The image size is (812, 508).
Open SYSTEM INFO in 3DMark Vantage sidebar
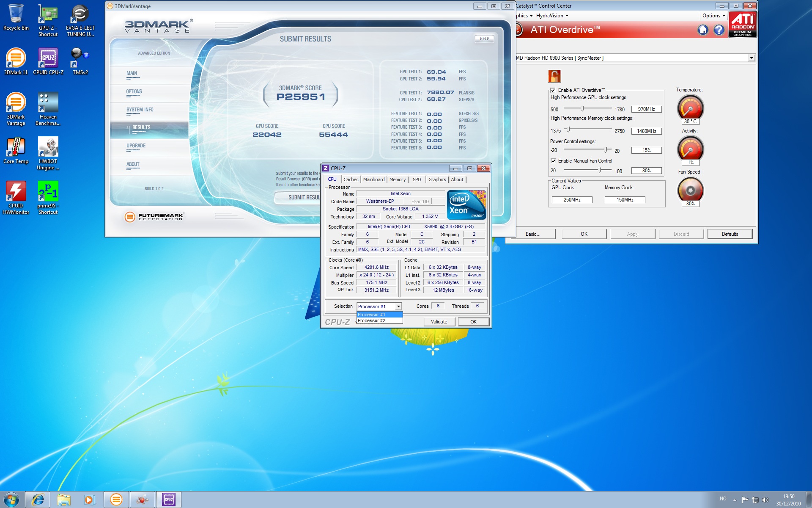149,111
